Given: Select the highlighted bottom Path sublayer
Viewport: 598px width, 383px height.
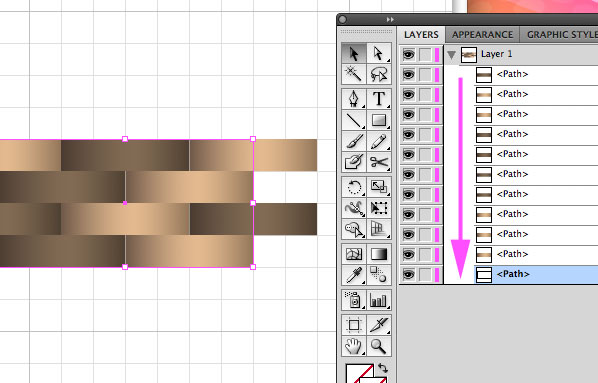Looking at the screenshot, I should point(536,274).
